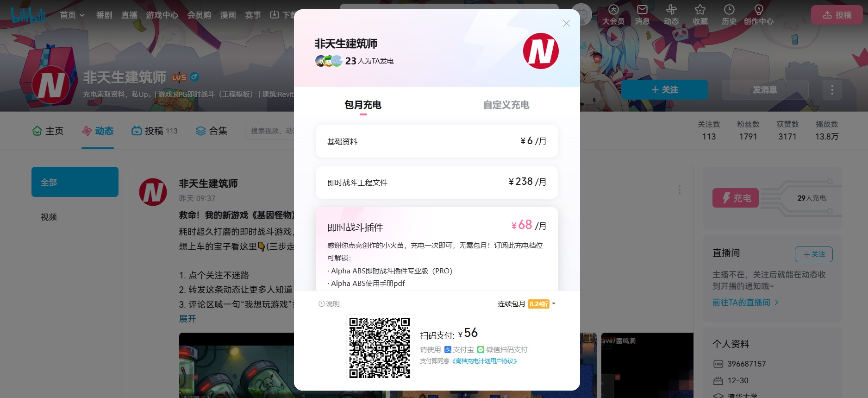Open the 雷鸣洞 screenshot thumbnail
Screen dimensions: 868x398
coord(647,365)
